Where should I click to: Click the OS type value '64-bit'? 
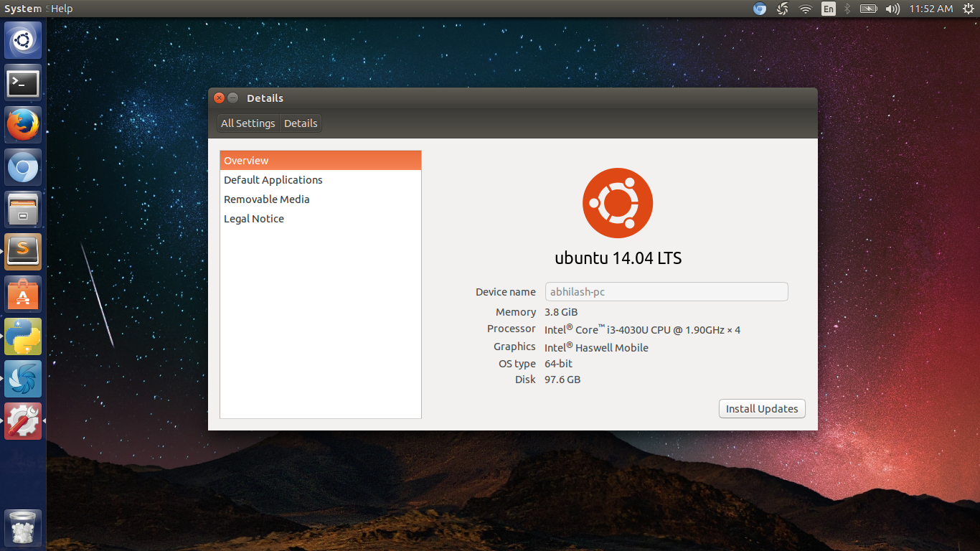click(559, 364)
